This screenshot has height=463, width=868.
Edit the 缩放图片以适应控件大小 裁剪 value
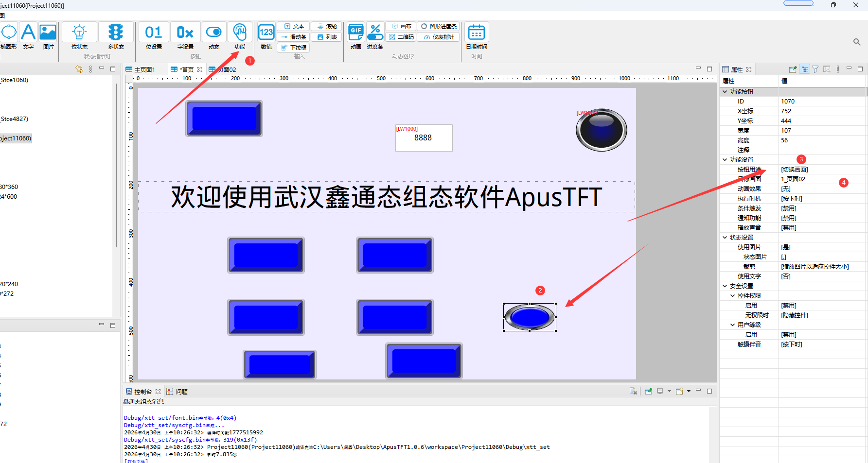pyautogui.click(x=823, y=266)
